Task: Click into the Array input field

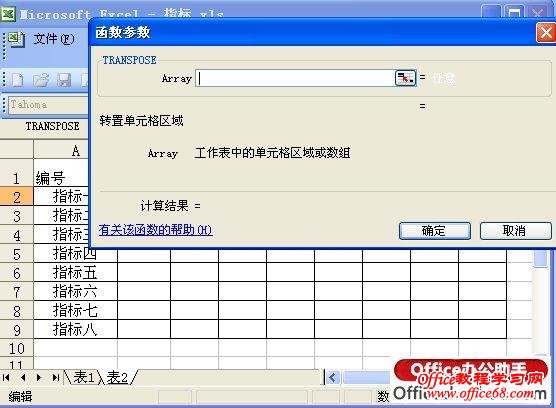Action: pos(295,78)
